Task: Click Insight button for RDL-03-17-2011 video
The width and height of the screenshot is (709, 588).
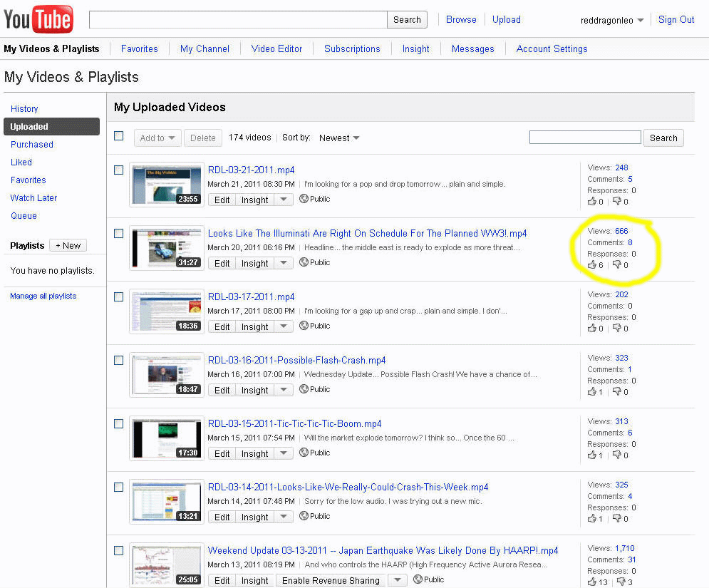Action: point(254,326)
